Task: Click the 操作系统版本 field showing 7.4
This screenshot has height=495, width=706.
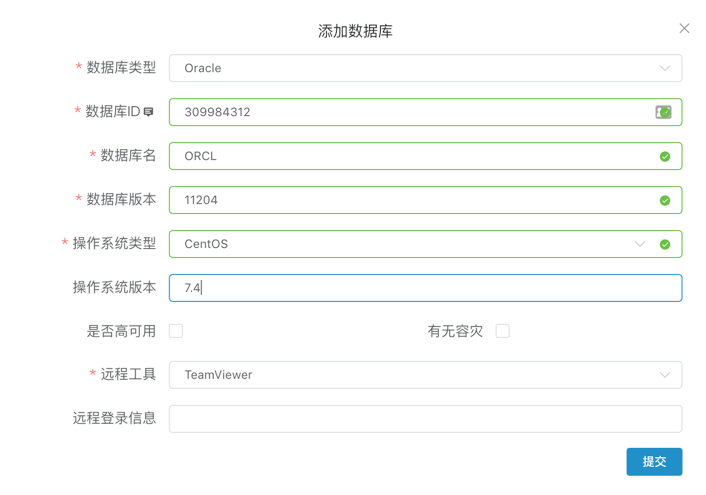Action: click(x=425, y=288)
